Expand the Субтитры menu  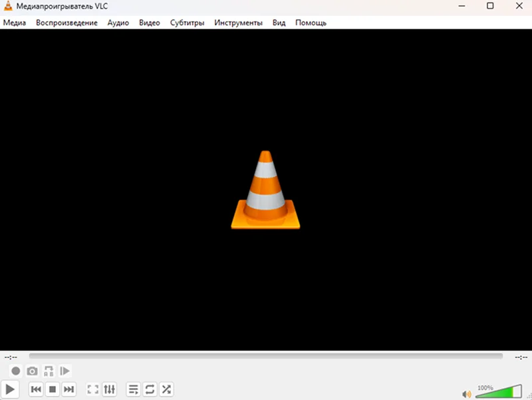[x=187, y=23]
